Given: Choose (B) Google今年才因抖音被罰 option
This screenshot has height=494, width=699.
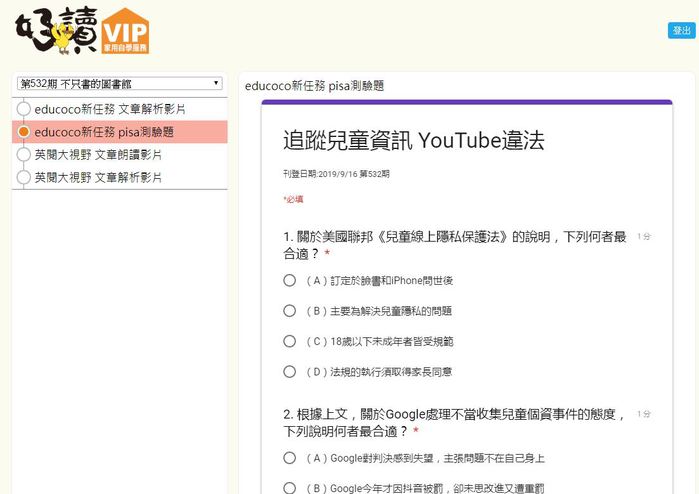Looking at the screenshot, I should [x=289, y=488].
